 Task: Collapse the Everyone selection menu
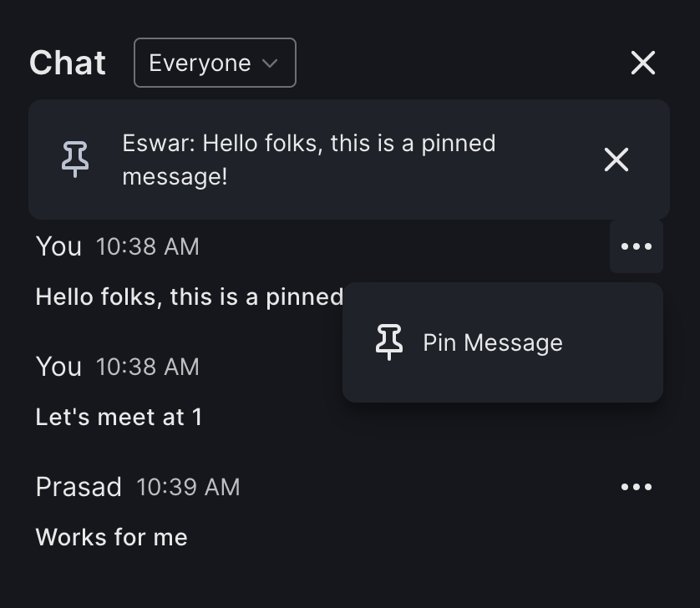tap(215, 62)
